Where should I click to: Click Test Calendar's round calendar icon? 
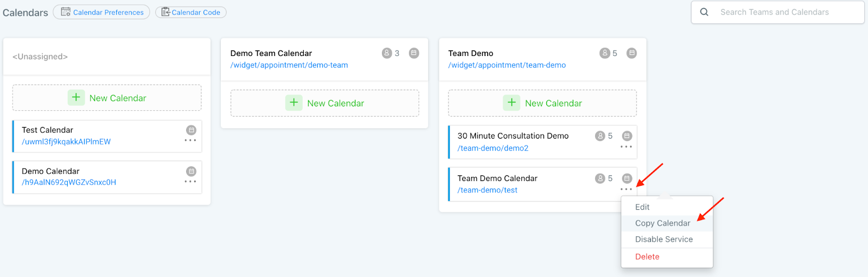pyautogui.click(x=191, y=130)
